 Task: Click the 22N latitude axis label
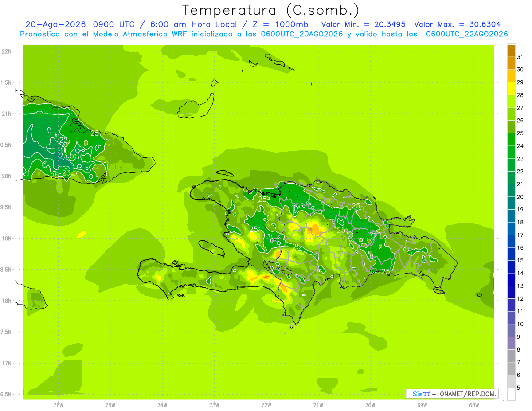(7, 51)
